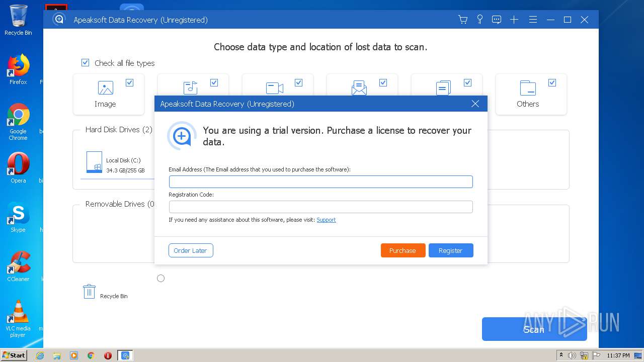Select the Local Disk (C:) drive icon
Viewport: 644px width, 362px height.
(94, 162)
